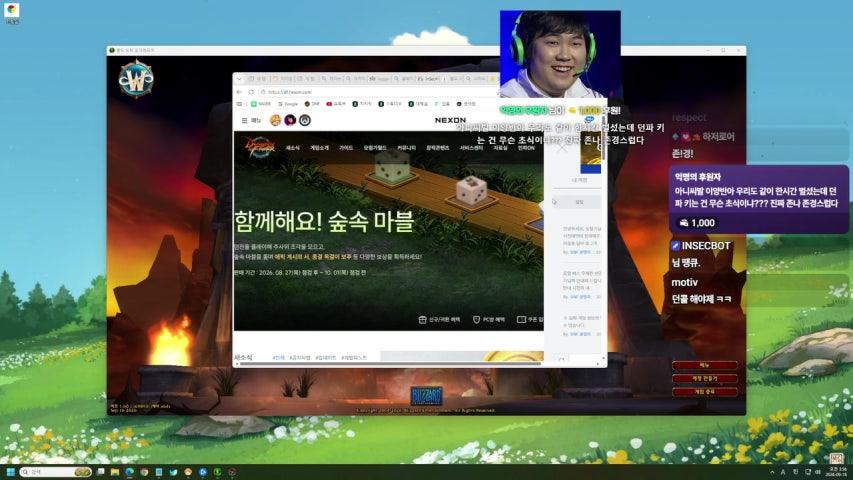
Task: Open the YouTube bookmark
Action: [x=336, y=103]
